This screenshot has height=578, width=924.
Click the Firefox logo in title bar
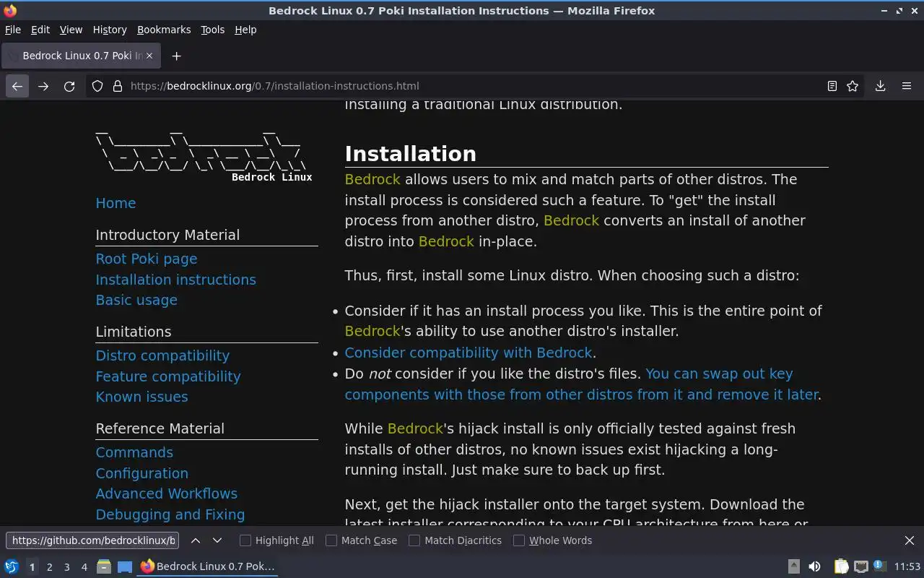[x=9, y=11]
